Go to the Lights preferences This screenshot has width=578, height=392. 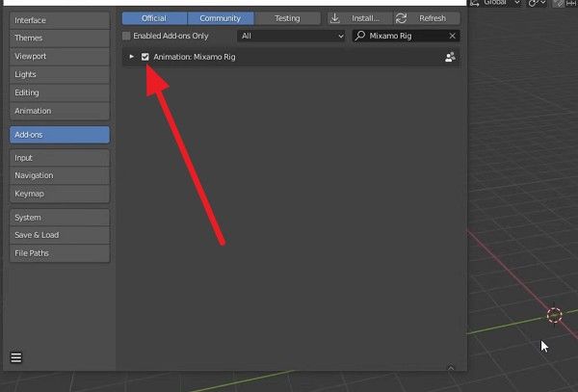coord(60,74)
